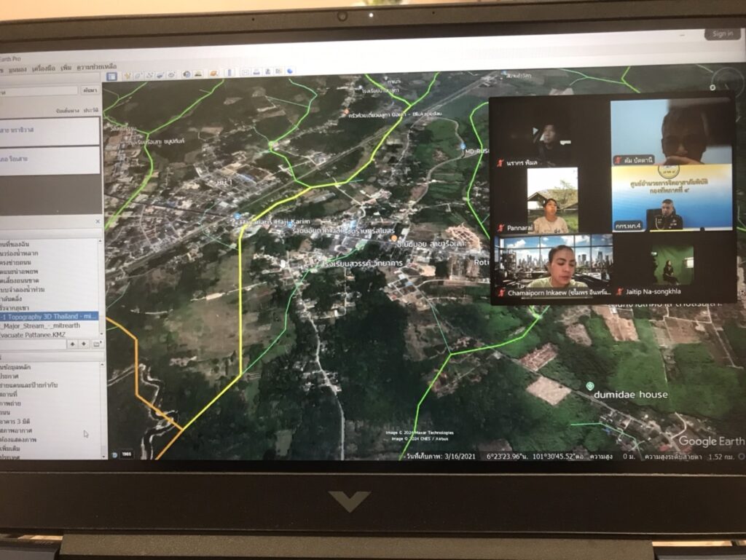This screenshot has width=746, height=560.
Task: Click muted mic icon beside Jaitip Na-songkhla
Action: [x=619, y=292]
